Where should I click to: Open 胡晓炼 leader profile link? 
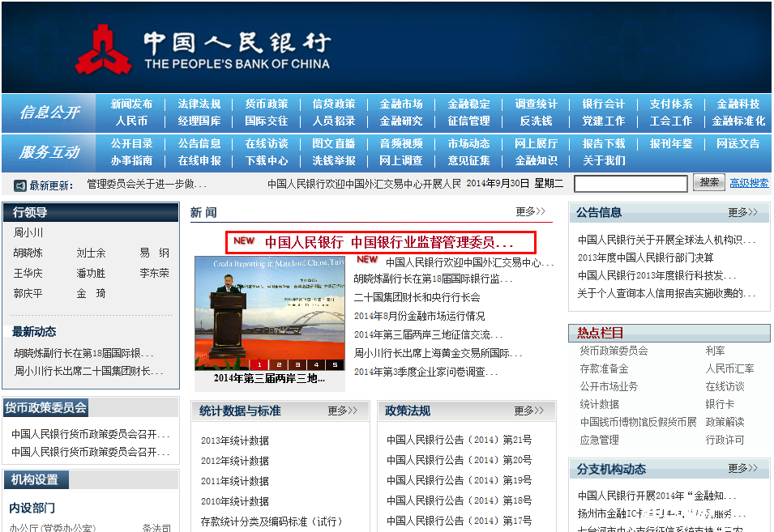coord(28,253)
